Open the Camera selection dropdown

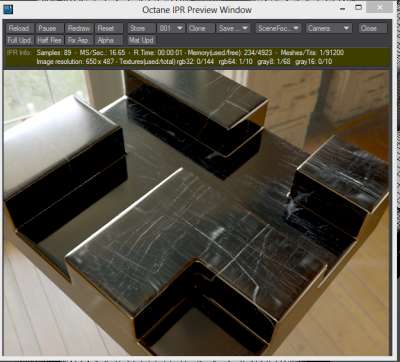click(329, 28)
